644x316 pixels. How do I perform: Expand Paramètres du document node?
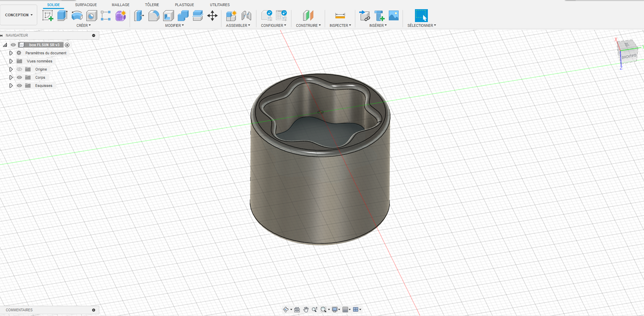11,53
